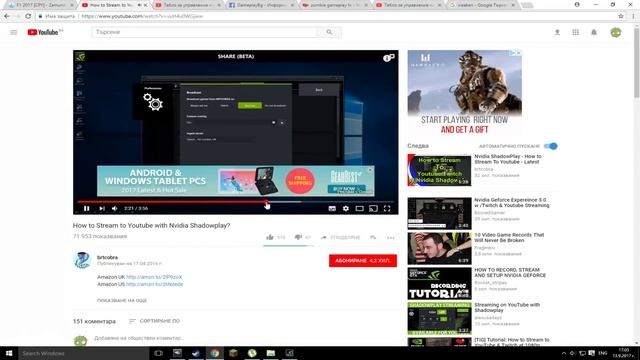Close the GearBest overlay ad banner

click(x=370, y=169)
